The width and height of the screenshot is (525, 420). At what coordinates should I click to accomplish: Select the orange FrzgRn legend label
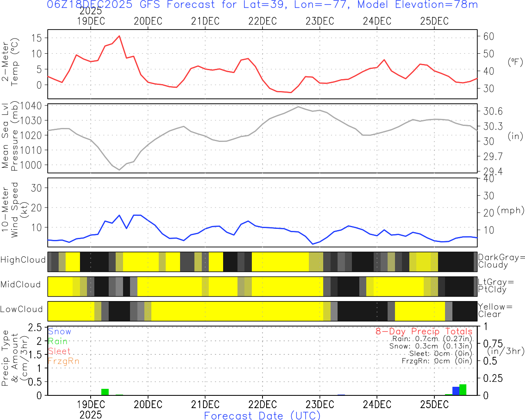tap(64, 361)
